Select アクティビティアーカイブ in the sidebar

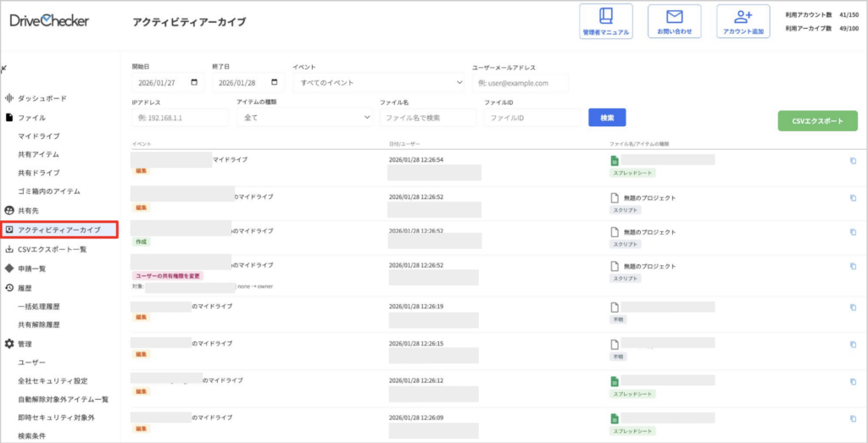(x=59, y=230)
